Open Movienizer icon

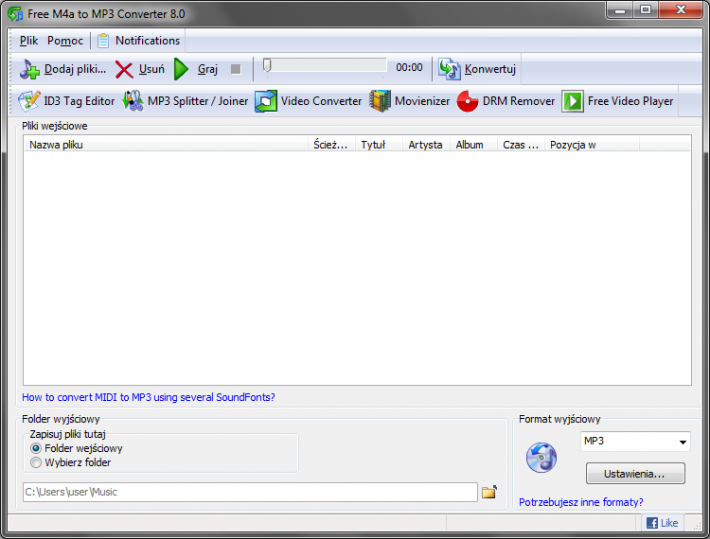click(380, 101)
